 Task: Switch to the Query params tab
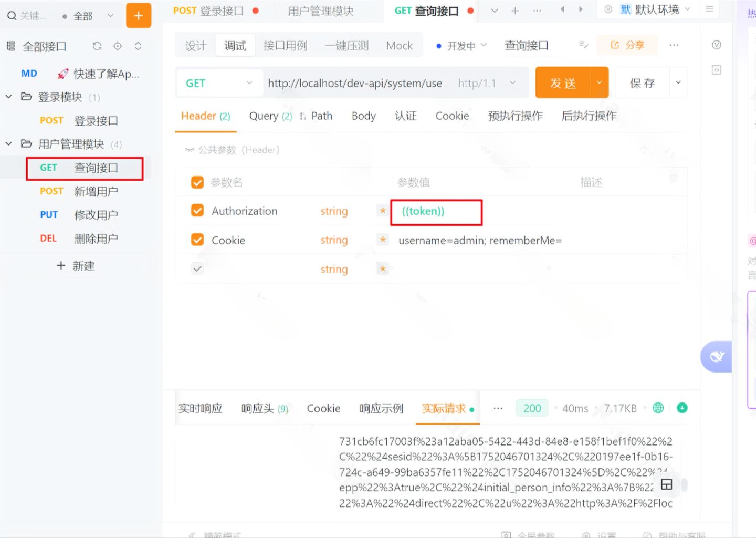click(270, 116)
